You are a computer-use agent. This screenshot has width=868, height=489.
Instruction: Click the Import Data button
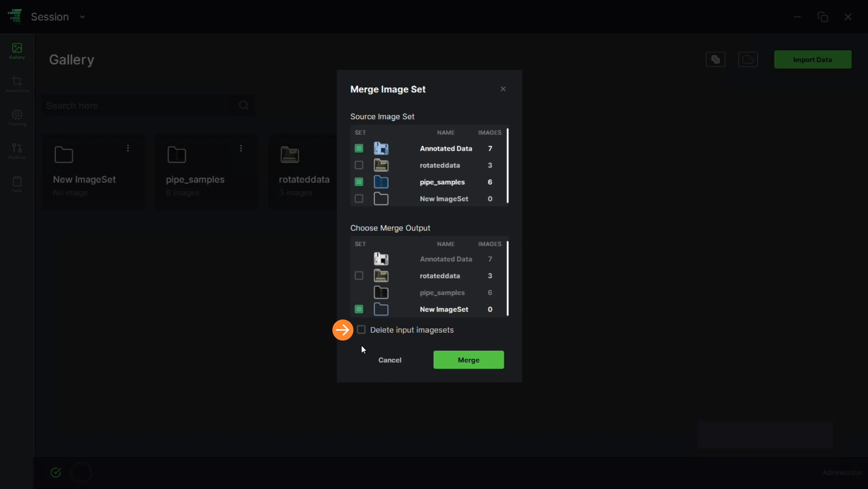812,60
